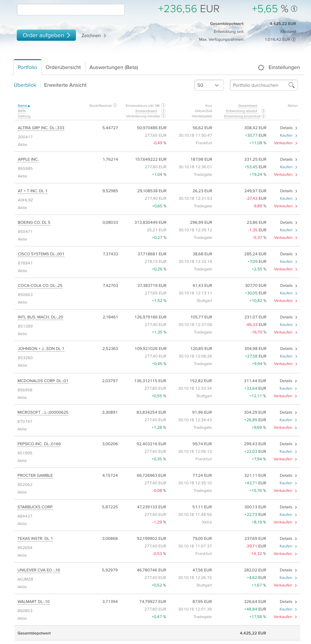Click info icon next to Veränderung Intraday
Viewport: 311px width, 644px height.
163,116
